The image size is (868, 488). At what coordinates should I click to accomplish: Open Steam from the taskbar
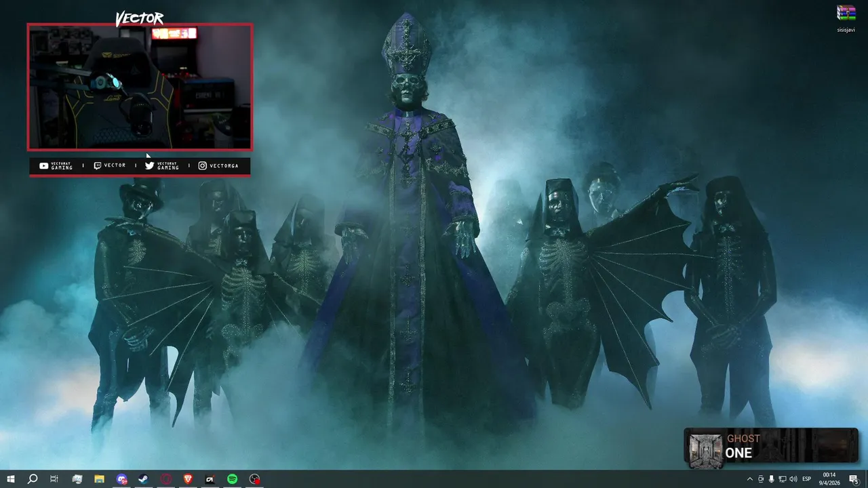coord(144,479)
